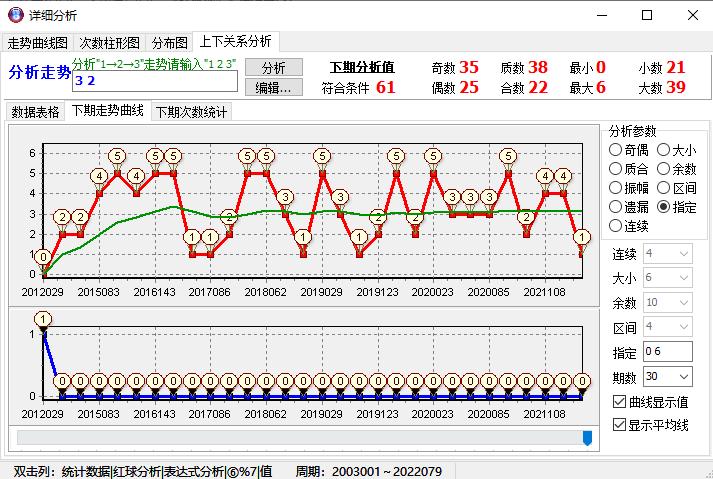Click the 编辑... button
The width and height of the screenshot is (713, 479).
[274, 87]
